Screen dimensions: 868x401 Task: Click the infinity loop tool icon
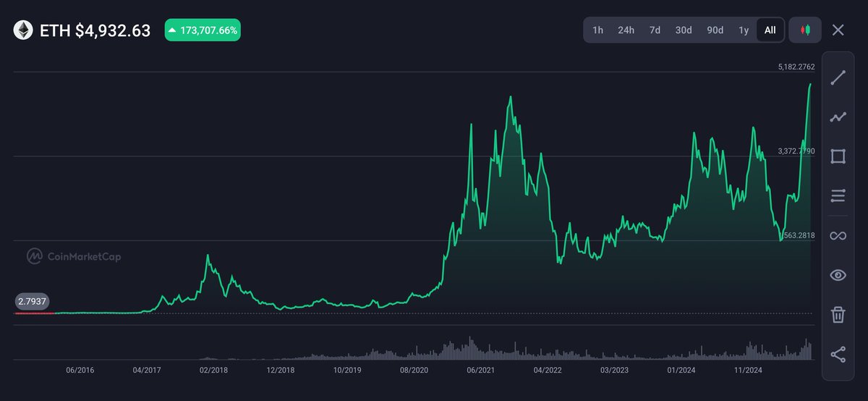click(838, 236)
